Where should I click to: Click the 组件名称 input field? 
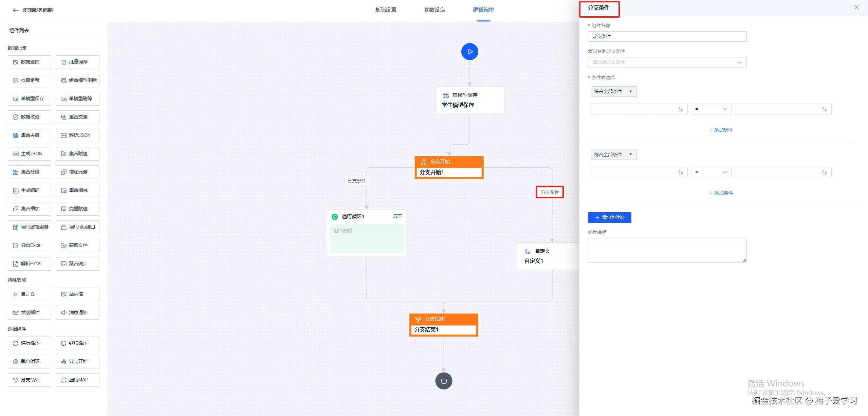coord(667,37)
